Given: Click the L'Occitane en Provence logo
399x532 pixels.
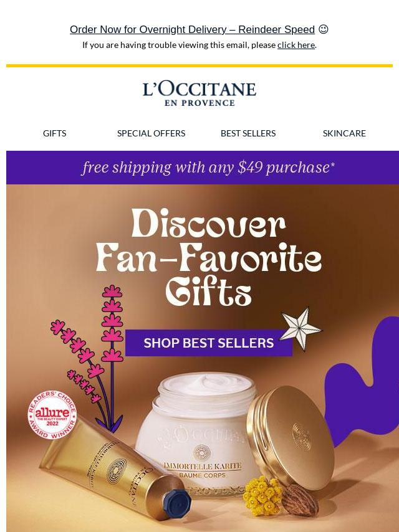Looking at the screenshot, I should coord(199,93).
